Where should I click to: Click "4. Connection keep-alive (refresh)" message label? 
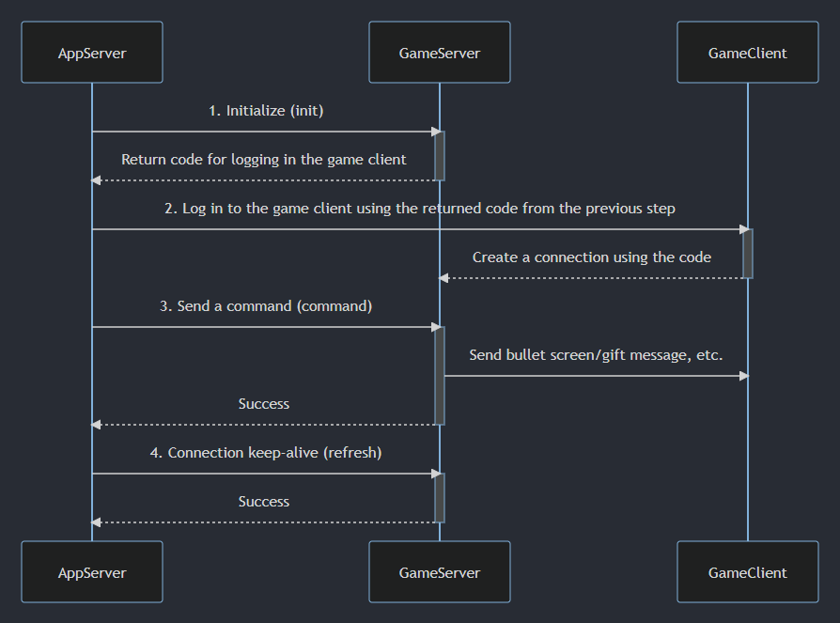click(266, 453)
